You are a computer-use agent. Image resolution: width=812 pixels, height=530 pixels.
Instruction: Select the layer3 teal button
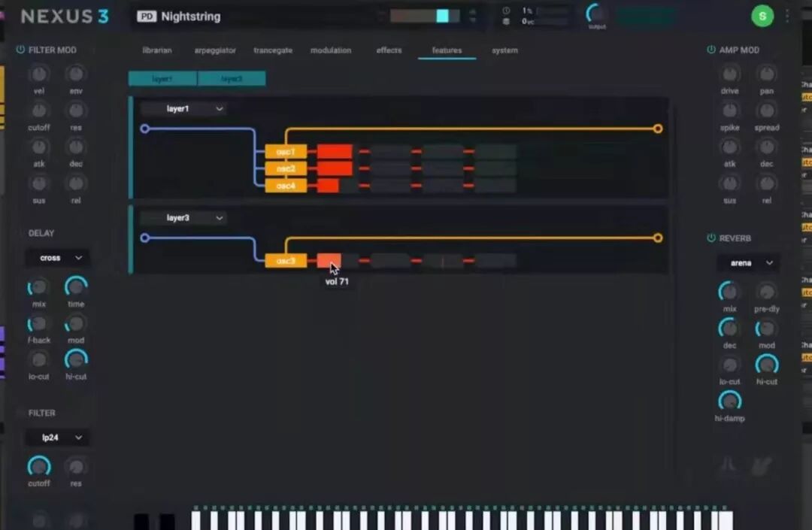pos(232,79)
